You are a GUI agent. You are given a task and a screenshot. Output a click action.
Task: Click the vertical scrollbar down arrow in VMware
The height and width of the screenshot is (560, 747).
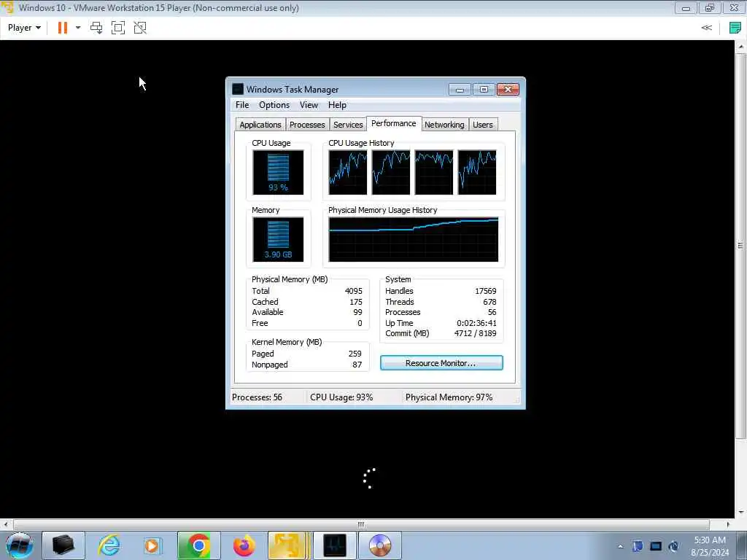[741, 513]
